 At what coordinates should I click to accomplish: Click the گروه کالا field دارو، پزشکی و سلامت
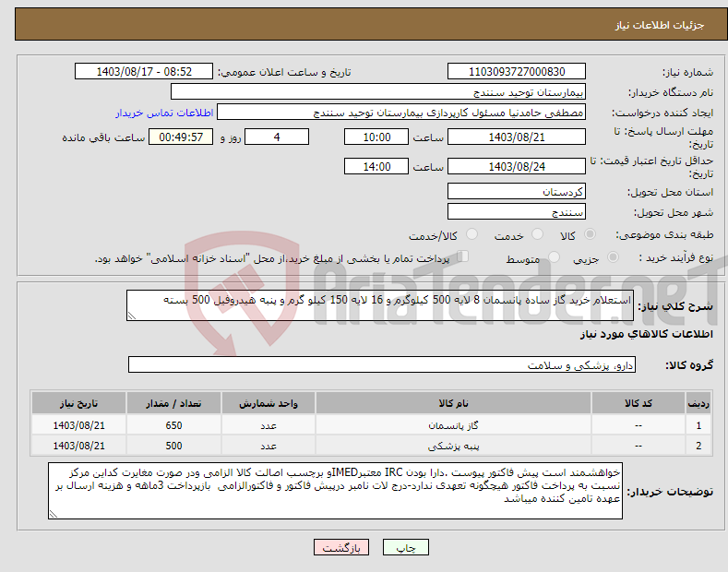382,364
